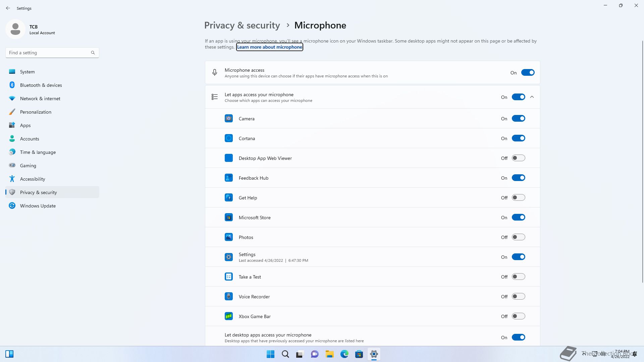Click the microphone icon beside Microphone access

pyautogui.click(x=215, y=72)
